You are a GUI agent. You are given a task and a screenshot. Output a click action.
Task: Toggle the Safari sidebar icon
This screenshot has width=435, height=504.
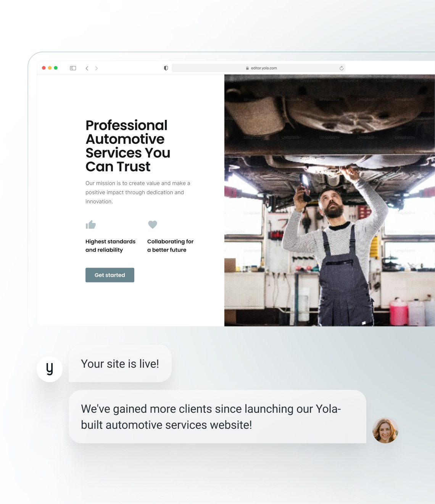coord(73,68)
